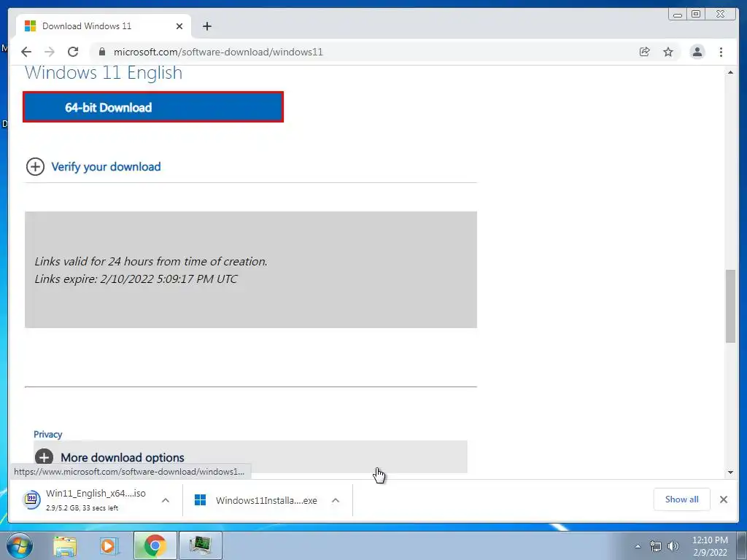Open the Windows Start menu orb

(20, 545)
